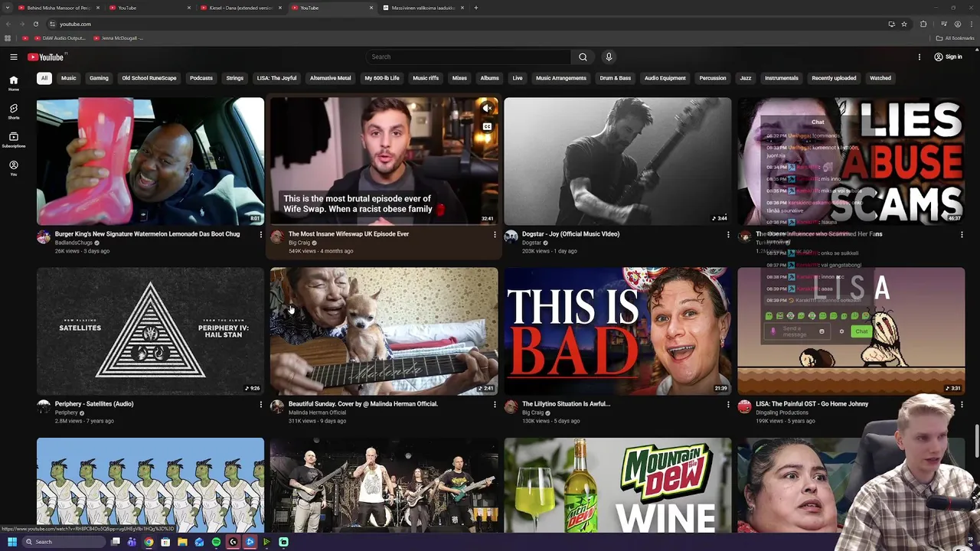Click the YouTube search input field

[468, 57]
